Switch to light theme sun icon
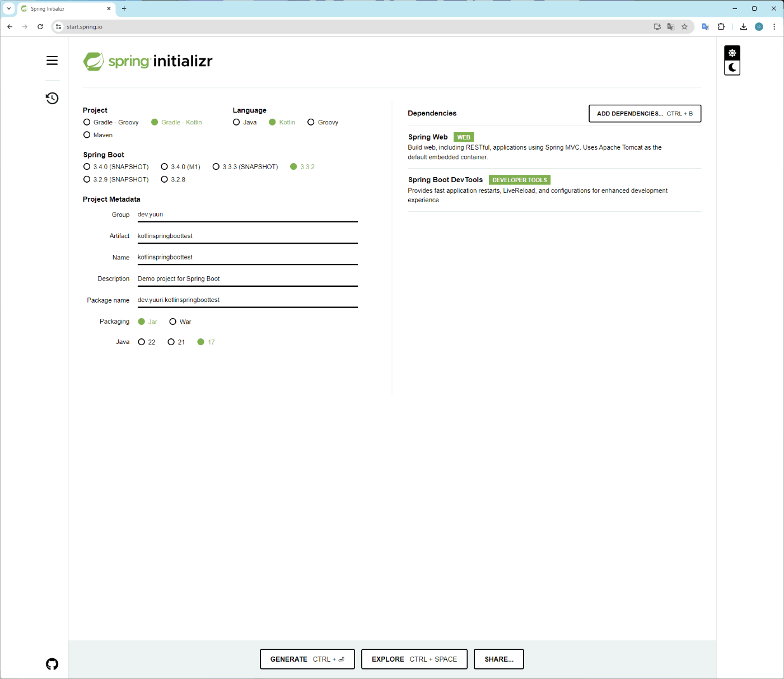Image resolution: width=784 pixels, height=679 pixels. click(x=732, y=53)
